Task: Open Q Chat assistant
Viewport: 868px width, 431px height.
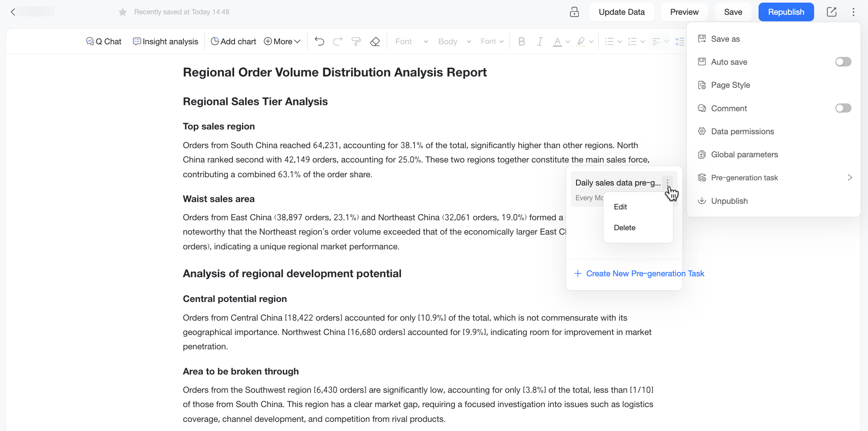Action: [104, 41]
